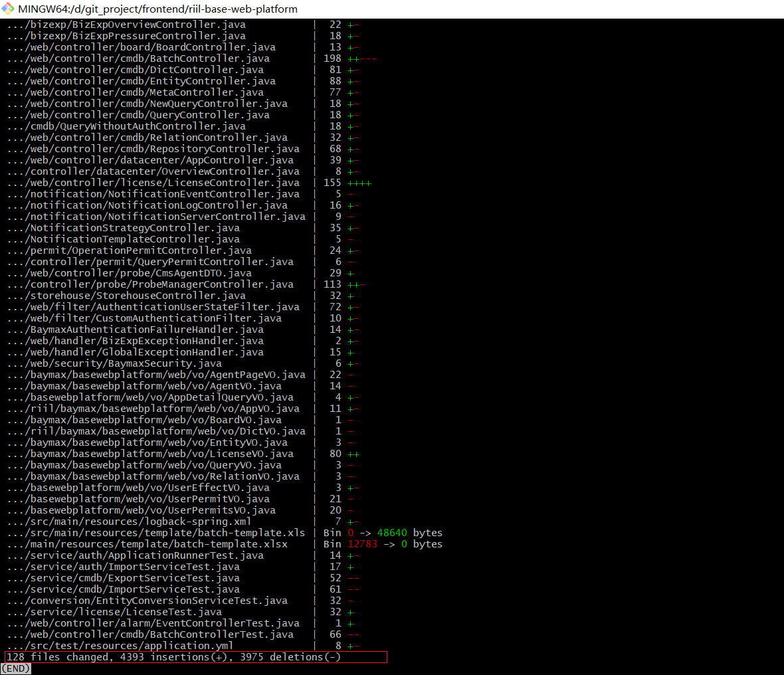
Task: Click the MINGW64 window title text
Action: 158,9
